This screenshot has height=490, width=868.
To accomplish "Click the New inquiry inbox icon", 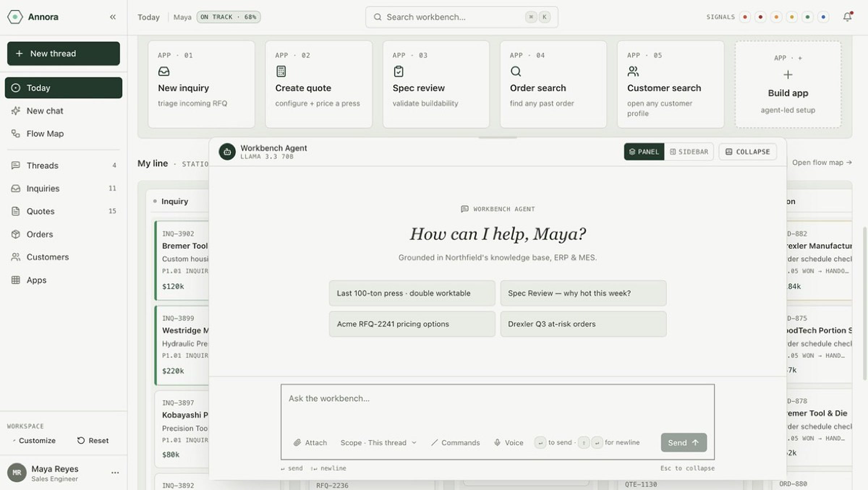I will (x=164, y=71).
